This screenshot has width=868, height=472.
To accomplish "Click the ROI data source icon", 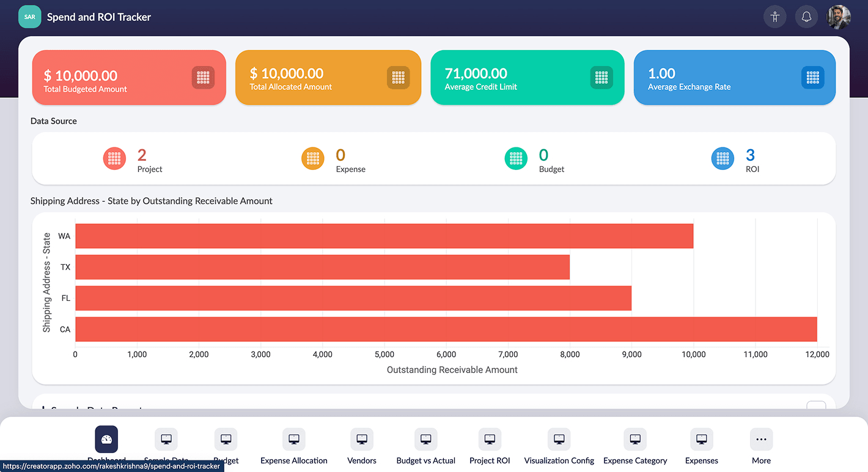I will (x=723, y=158).
